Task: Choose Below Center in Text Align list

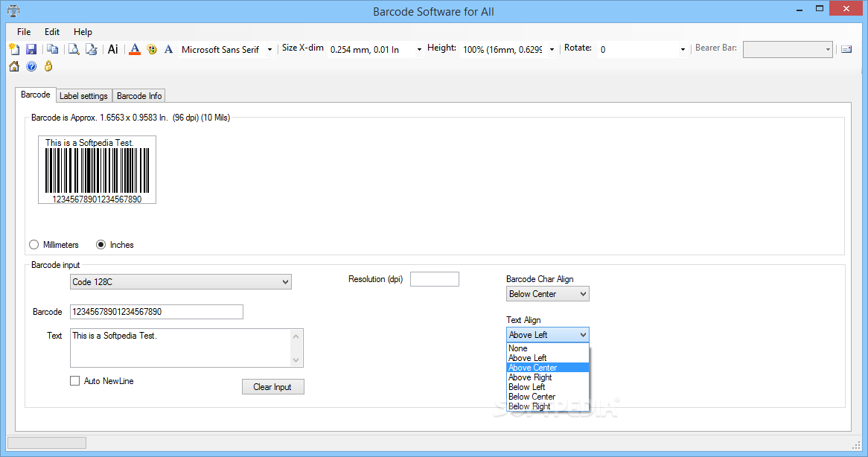Action: coord(548,397)
